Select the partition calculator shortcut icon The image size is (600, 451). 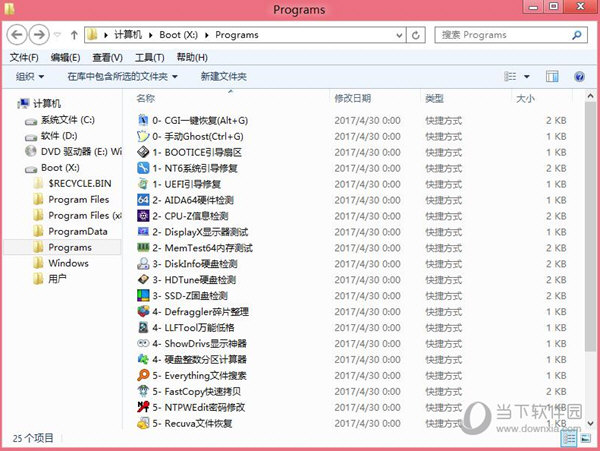(x=143, y=359)
